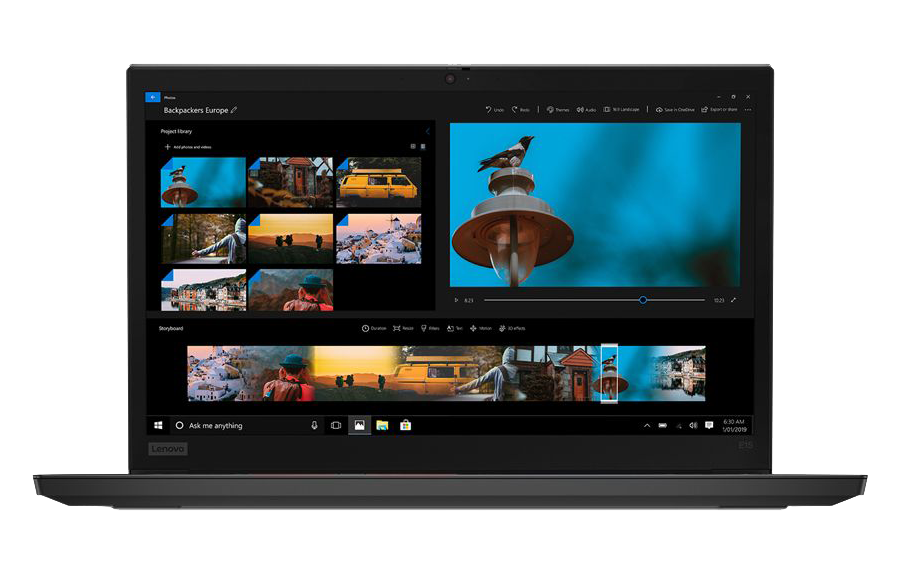Click the Redo icon in the toolbar
906x584 pixels.
pyautogui.click(x=516, y=110)
